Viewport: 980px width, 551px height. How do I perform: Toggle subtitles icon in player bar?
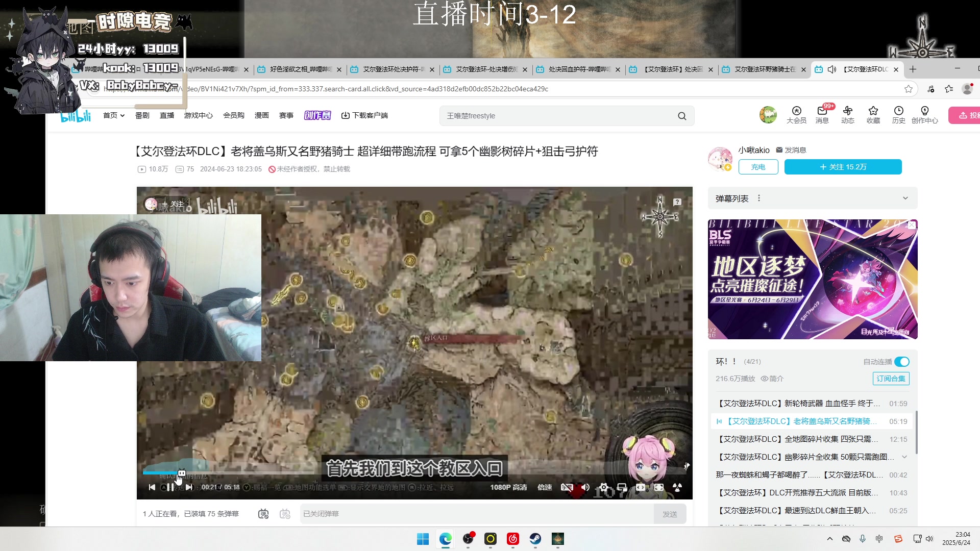(567, 487)
